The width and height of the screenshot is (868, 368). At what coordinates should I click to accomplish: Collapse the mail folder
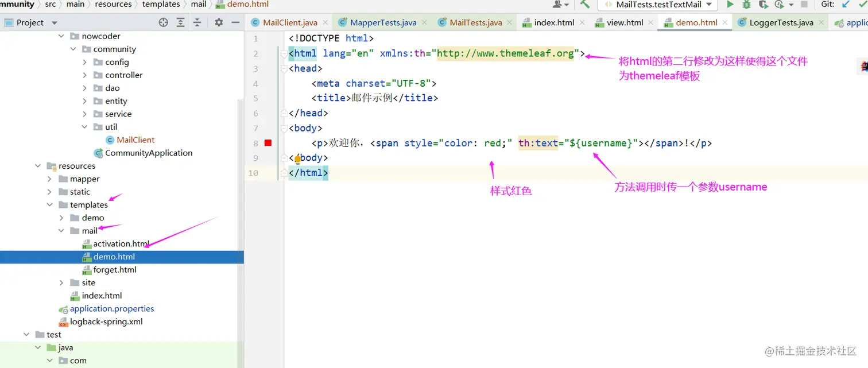(61, 231)
